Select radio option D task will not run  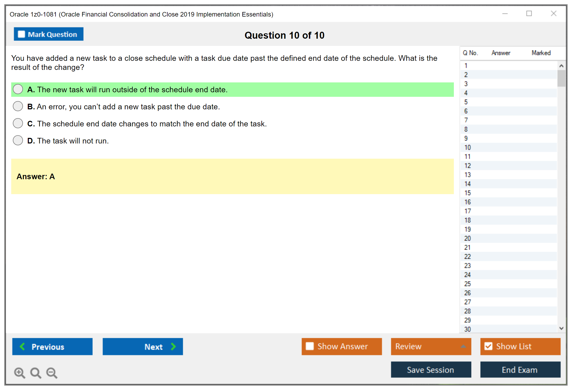click(x=18, y=140)
